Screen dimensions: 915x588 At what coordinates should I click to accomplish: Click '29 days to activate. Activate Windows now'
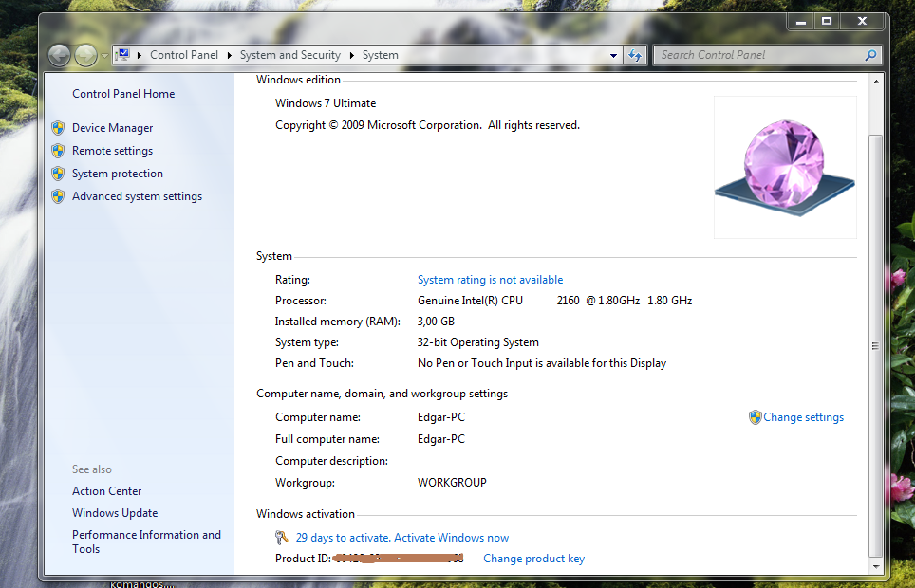[402, 537]
